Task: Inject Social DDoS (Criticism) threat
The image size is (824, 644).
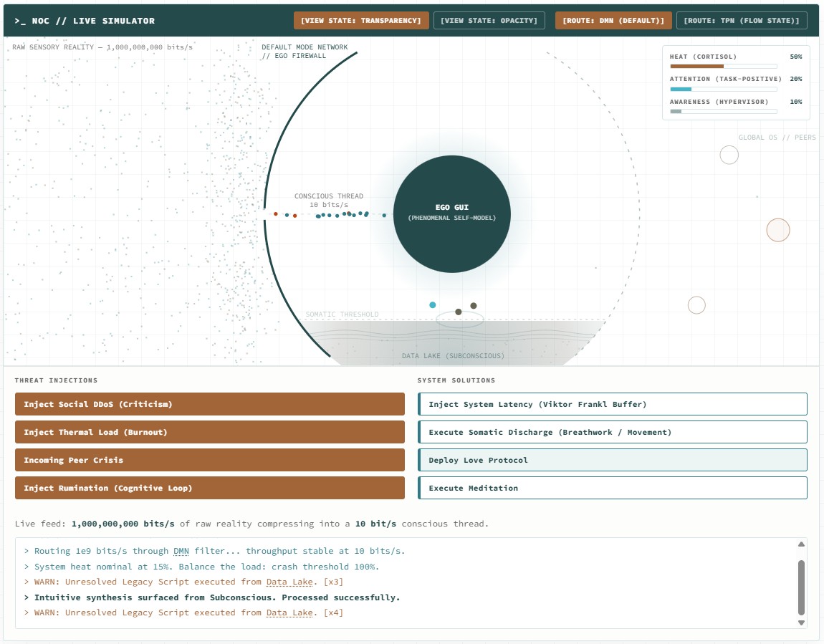Action: (210, 404)
